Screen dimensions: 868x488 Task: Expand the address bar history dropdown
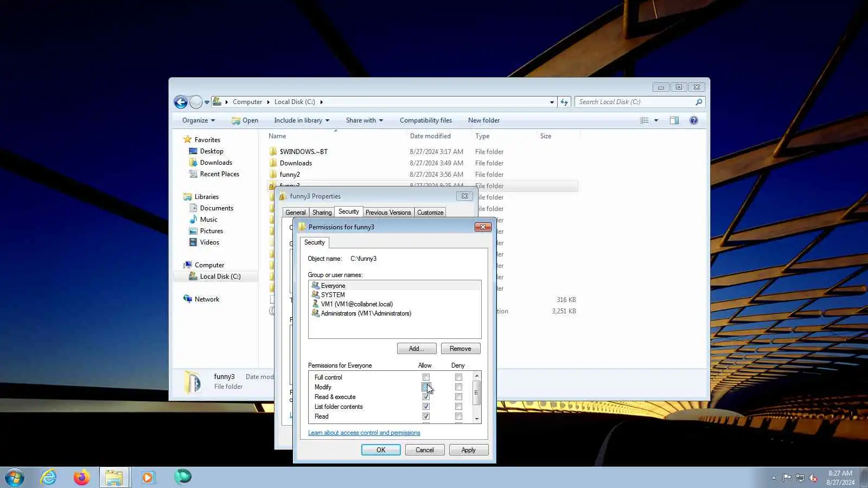tap(552, 102)
